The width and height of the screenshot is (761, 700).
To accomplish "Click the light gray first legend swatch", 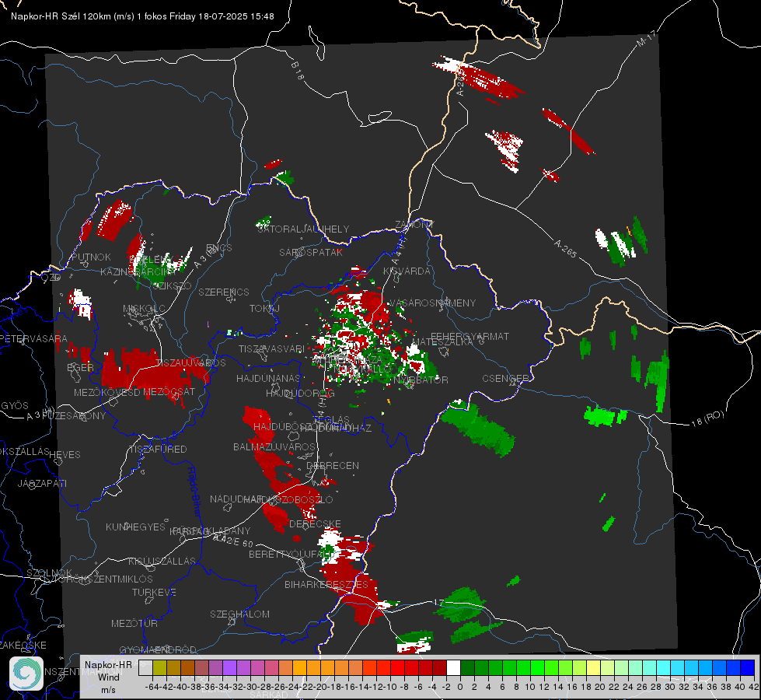I will (145, 668).
